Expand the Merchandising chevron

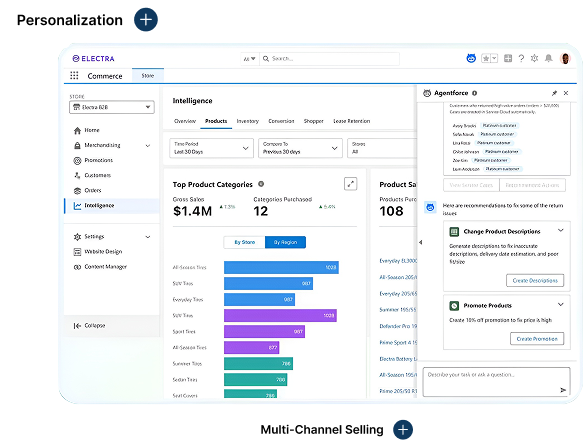[x=148, y=146]
